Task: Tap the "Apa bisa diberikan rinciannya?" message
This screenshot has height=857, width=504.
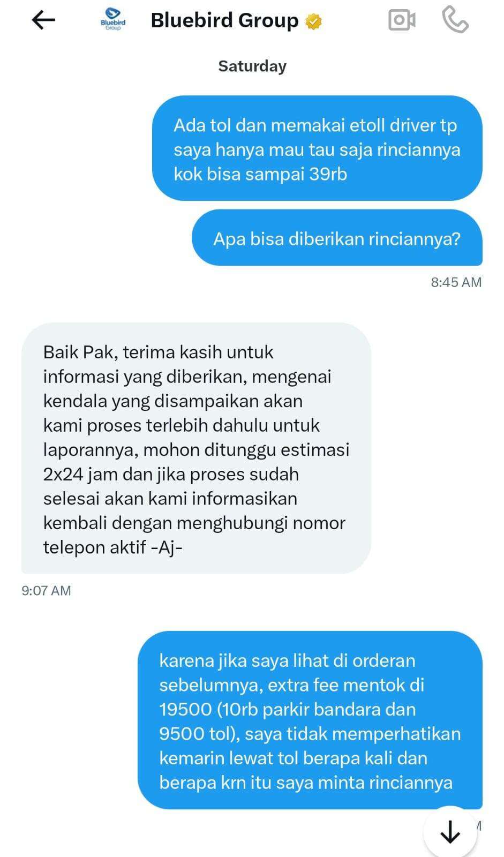Action: click(x=337, y=238)
